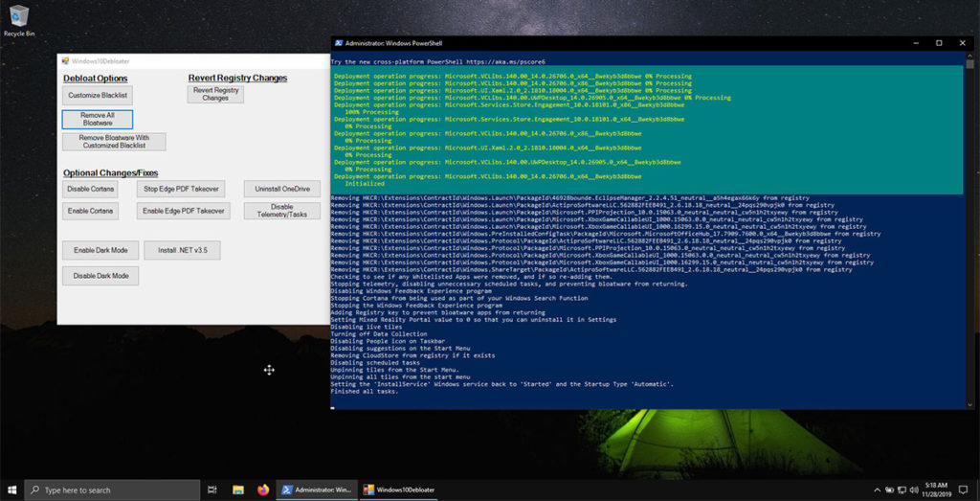Click the 'Optional Changes/Fixes' heading

111,172
